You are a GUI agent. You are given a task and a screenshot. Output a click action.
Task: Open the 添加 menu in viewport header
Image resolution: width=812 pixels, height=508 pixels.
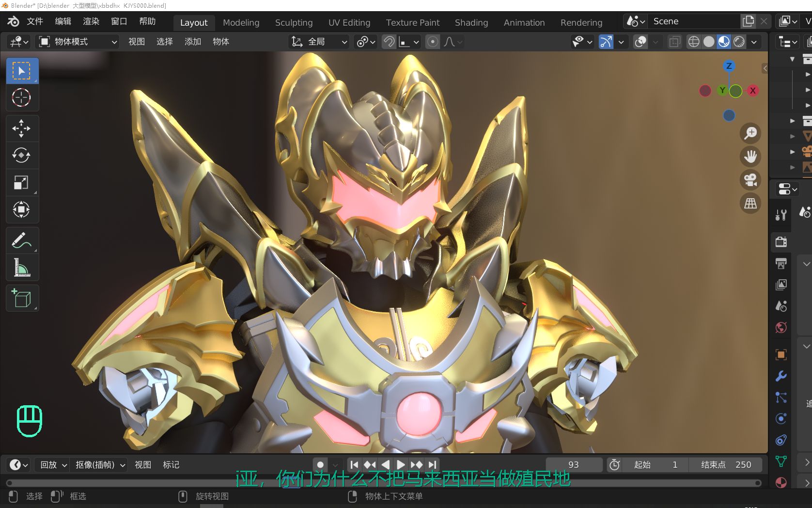pyautogui.click(x=193, y=42)
